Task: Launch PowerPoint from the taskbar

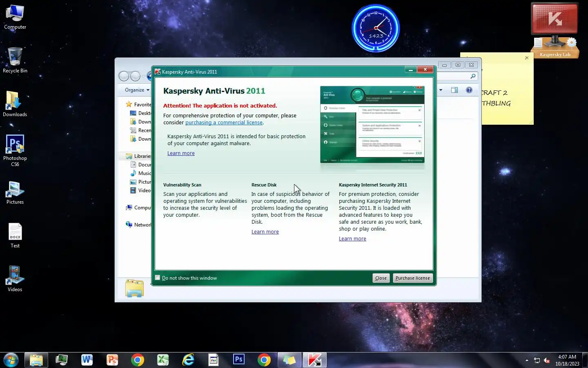Action: [112, 360]
